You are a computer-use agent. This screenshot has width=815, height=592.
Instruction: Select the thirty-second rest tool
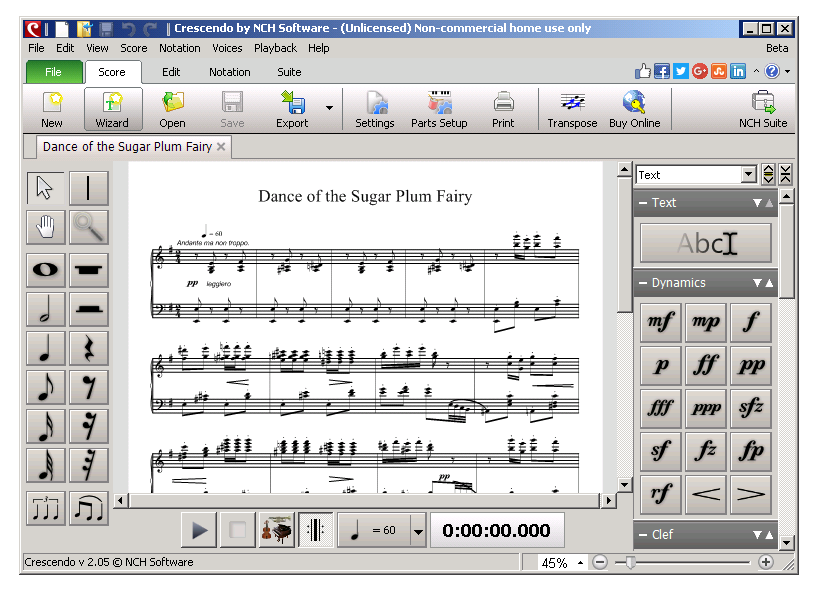88,465
